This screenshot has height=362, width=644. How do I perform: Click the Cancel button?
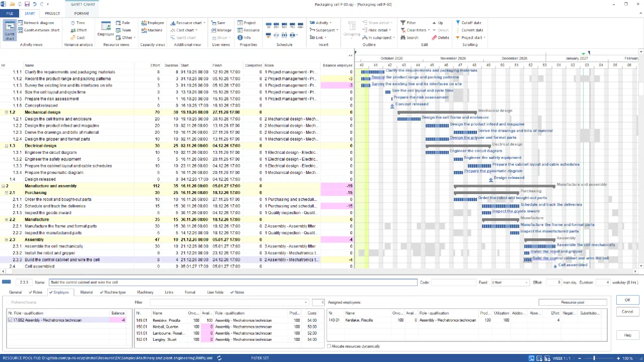(627, 312)
